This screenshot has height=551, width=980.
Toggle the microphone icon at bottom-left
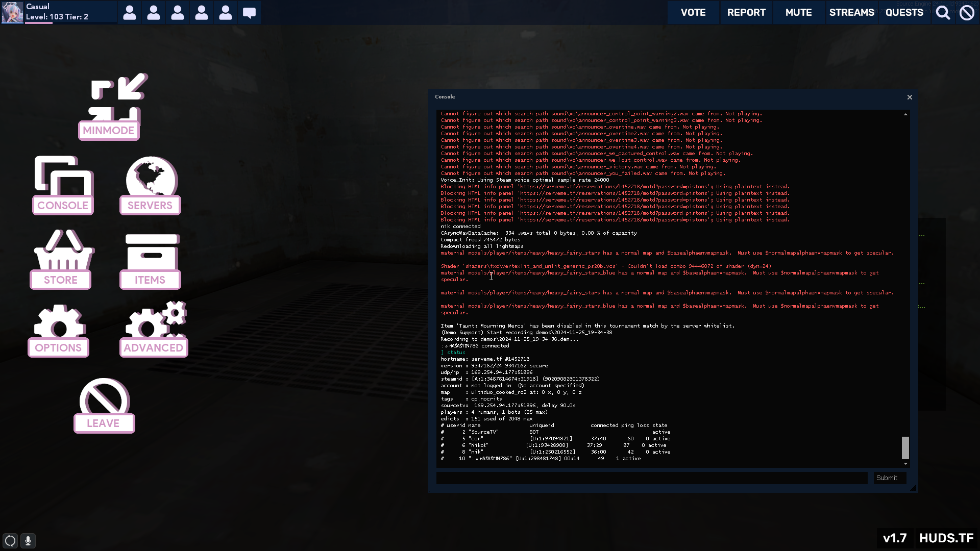point(28,540)
